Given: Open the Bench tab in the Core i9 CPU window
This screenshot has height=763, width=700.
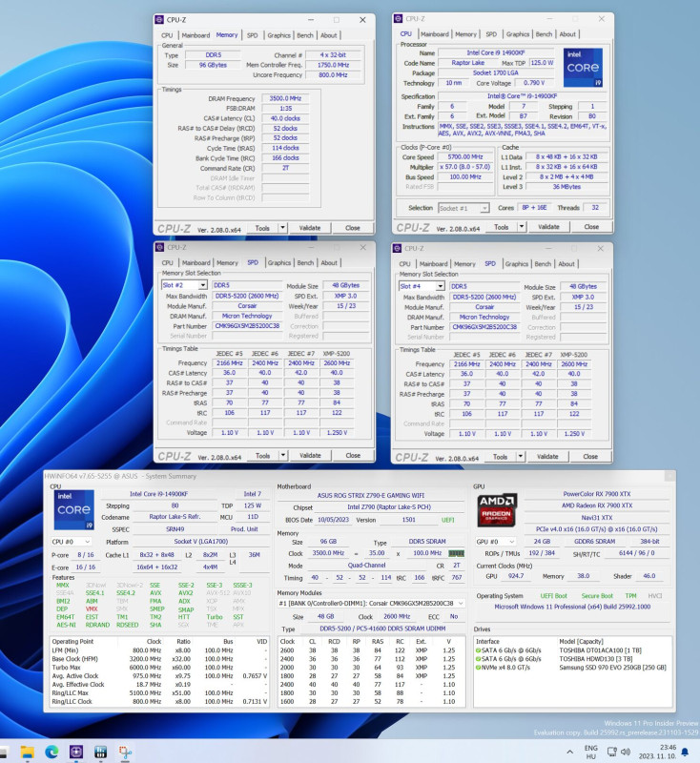Looking at the screenshot, I should (x=544, y=34).
